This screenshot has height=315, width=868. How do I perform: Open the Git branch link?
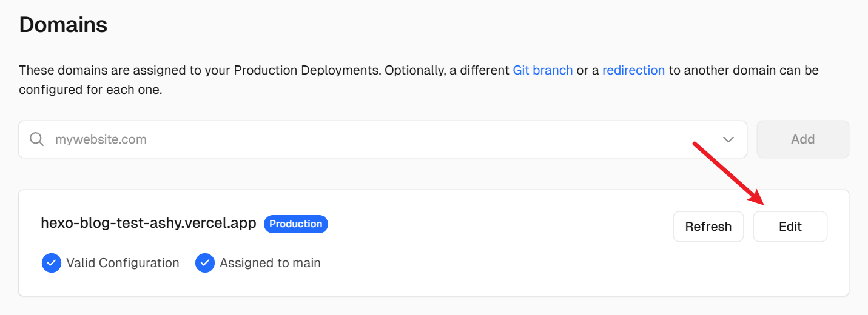pyautogui.click(x=542, y=70)
